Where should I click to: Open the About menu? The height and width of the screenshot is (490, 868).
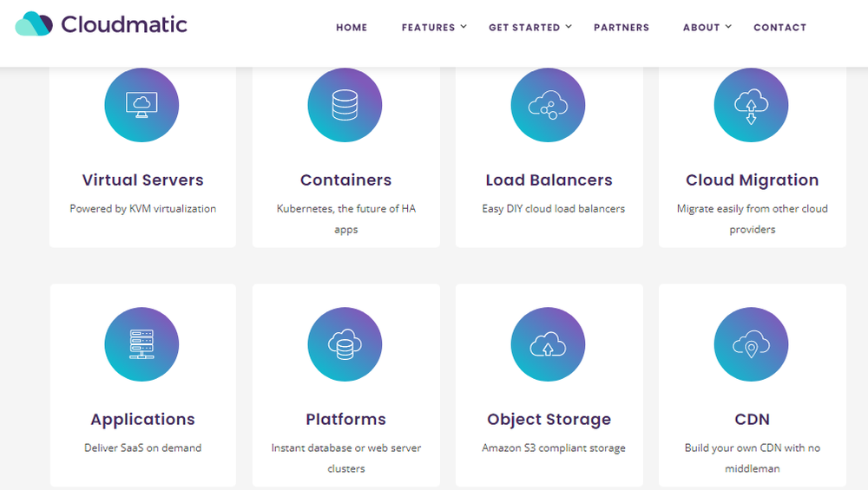pyautogui.click(x=701, y=28)
